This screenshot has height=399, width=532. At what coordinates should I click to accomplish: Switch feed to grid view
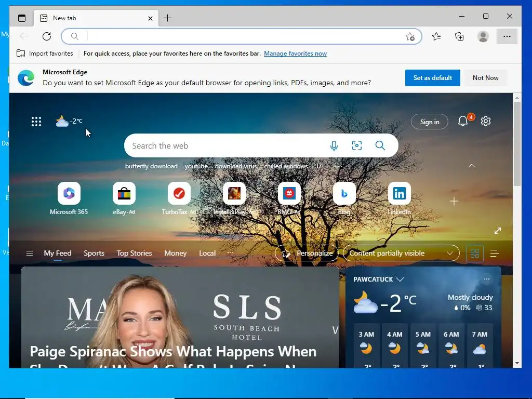475,254
